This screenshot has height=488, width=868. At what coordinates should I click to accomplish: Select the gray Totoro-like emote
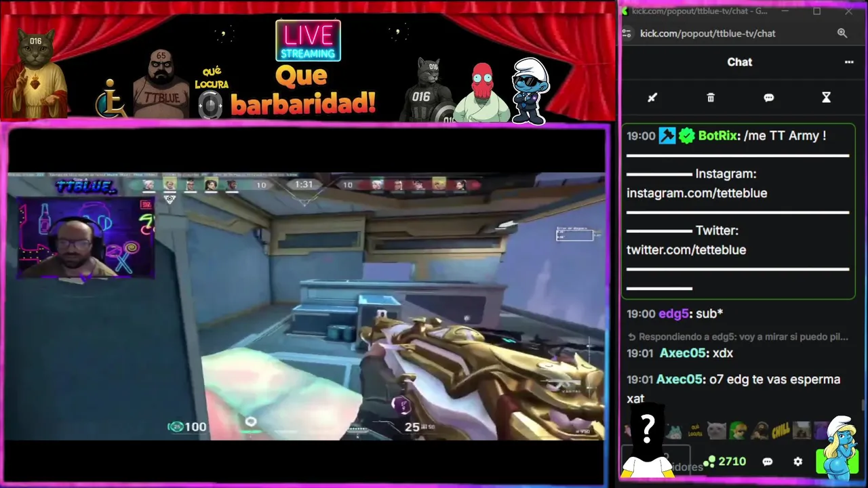673,431
